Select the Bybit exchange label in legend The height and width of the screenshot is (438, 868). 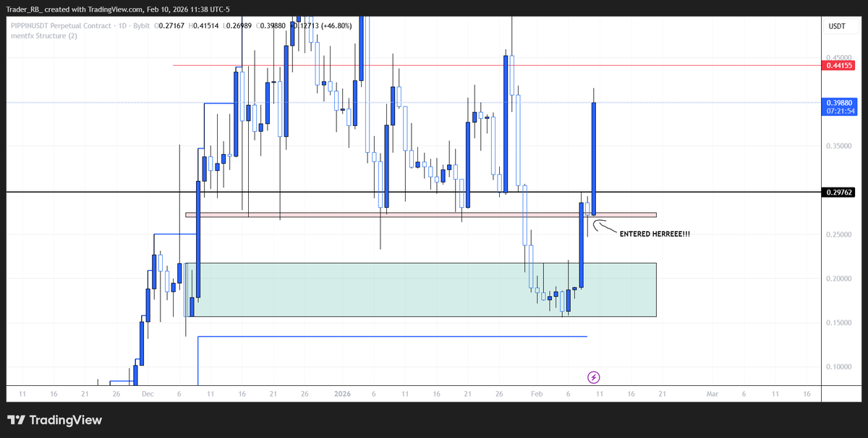[x=142, y=25]
